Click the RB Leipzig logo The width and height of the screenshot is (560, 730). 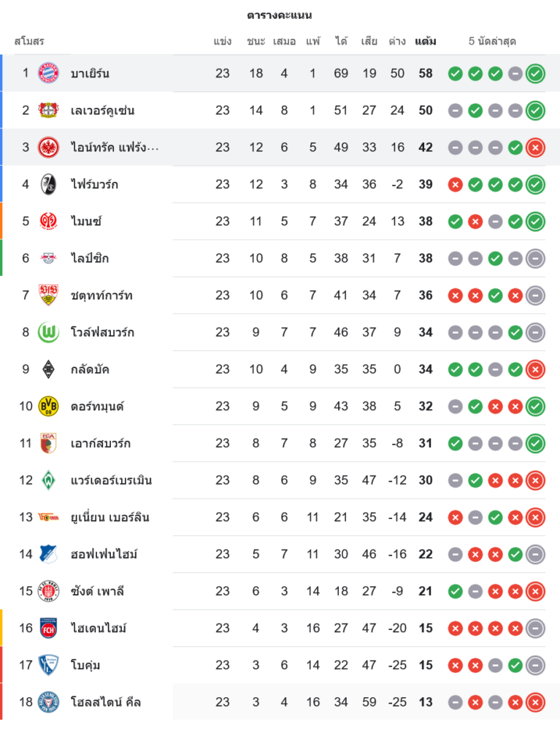[x=48, y=258]
